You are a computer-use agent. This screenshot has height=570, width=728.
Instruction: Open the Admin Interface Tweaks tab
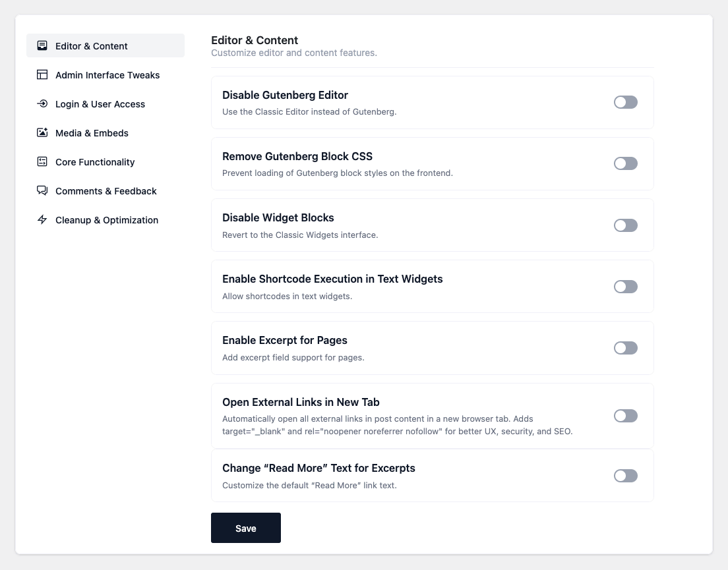107,75
